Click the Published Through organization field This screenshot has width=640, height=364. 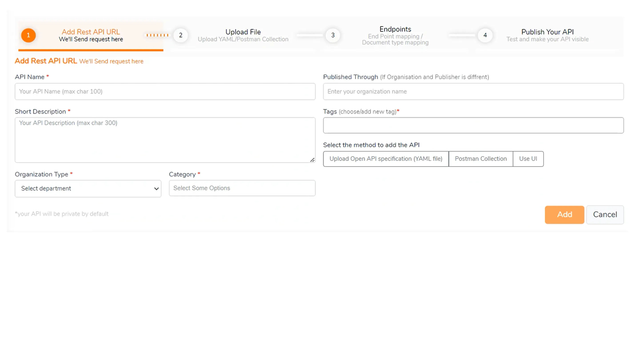click(473, 91)
